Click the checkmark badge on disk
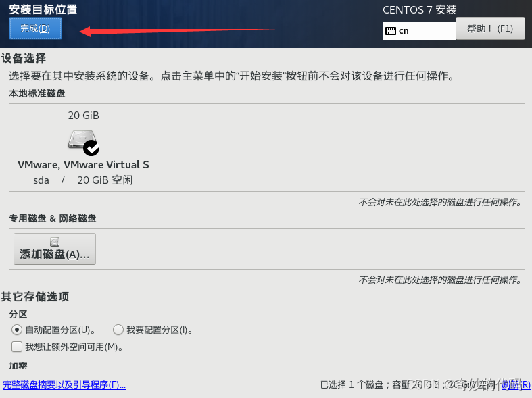 (91, 148)
